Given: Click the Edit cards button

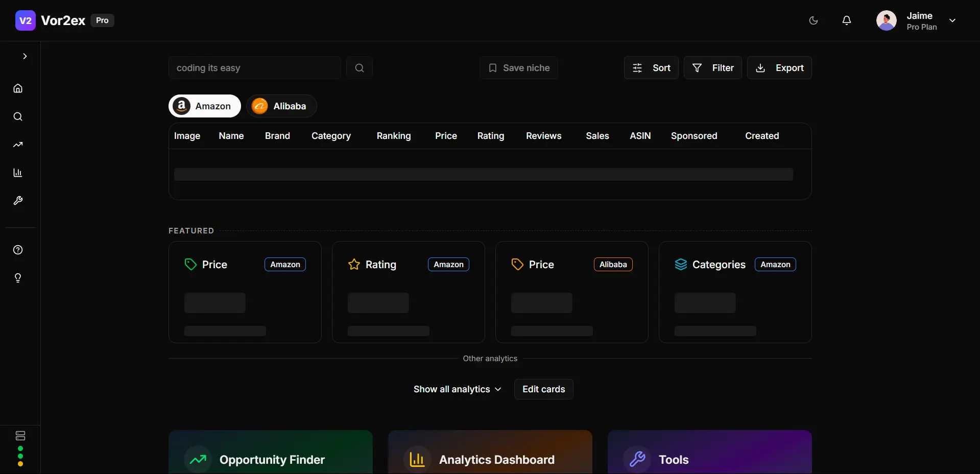Looking at the screenshot, I should pyautogui.click(x=544, y=389).
